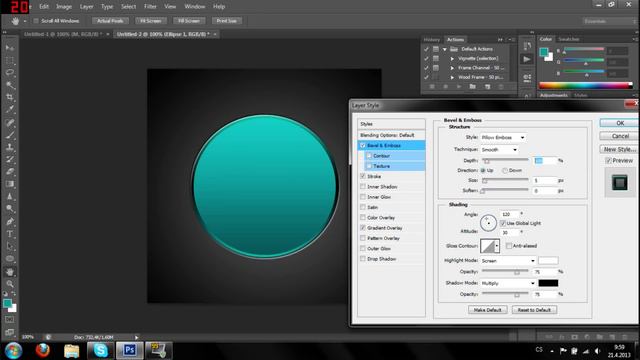Screen dimensions: 640x360
Task: Open the Gloss Contour picker arrow
Action: pyautogui.click(x=497, y=246)
